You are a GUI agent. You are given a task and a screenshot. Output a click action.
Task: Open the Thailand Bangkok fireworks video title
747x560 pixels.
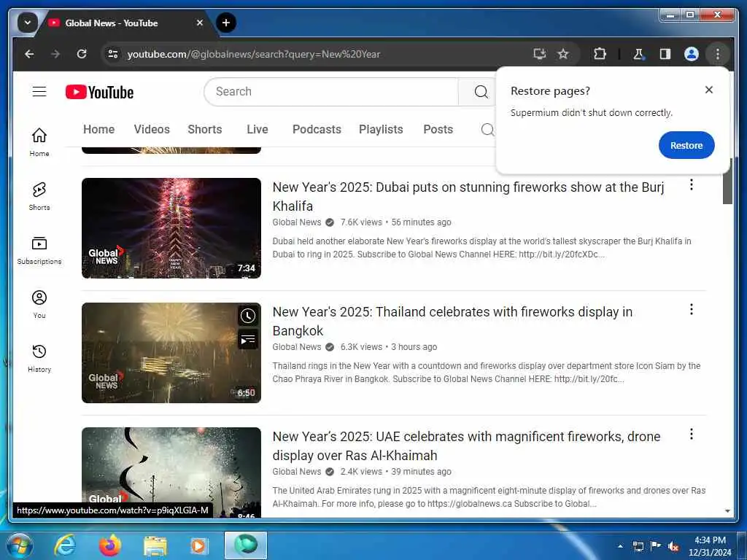[x=452, y=322]
